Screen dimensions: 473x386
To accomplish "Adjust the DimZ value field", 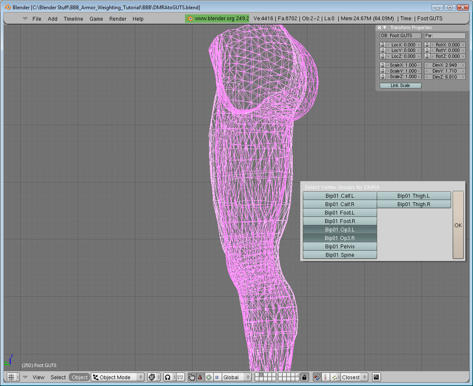I will pos(445,76).
